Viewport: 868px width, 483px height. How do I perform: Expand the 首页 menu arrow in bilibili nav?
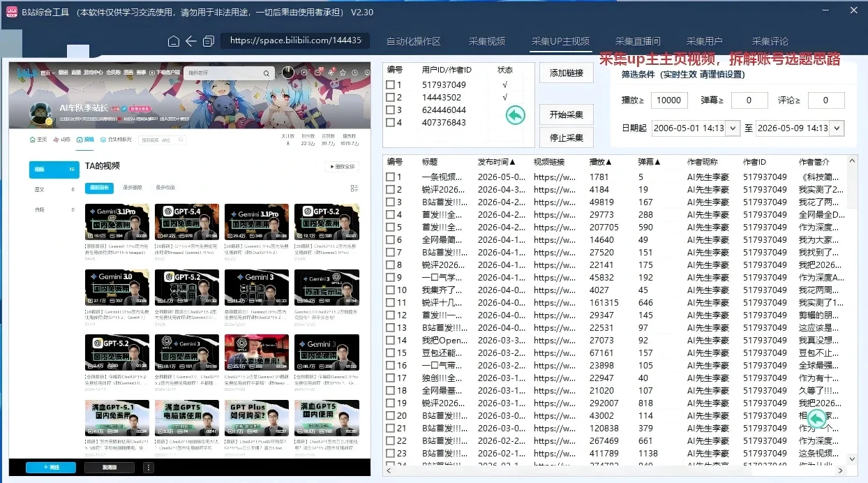pos(54,73)
